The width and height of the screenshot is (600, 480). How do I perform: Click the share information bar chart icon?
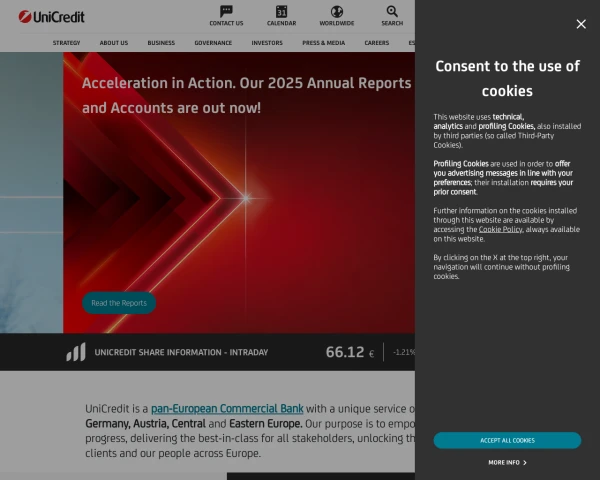pos(76,352)
